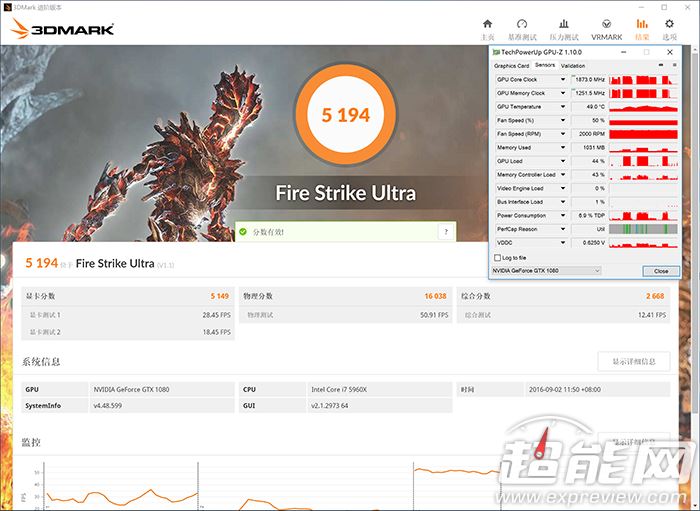Open the NVIDIA GeForce GTX 1080 device selector
The image size is (700, 511).
click(x=546, y=270)
